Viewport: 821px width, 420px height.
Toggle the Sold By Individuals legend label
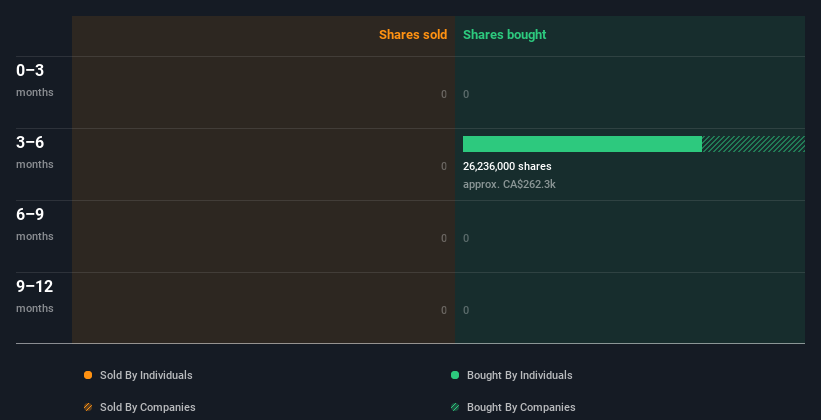tap(146, 375)
